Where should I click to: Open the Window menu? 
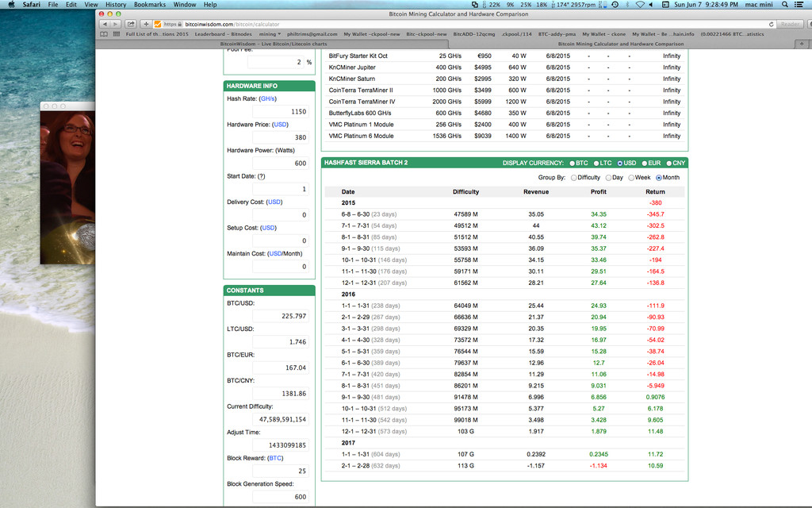pos(184,4)
